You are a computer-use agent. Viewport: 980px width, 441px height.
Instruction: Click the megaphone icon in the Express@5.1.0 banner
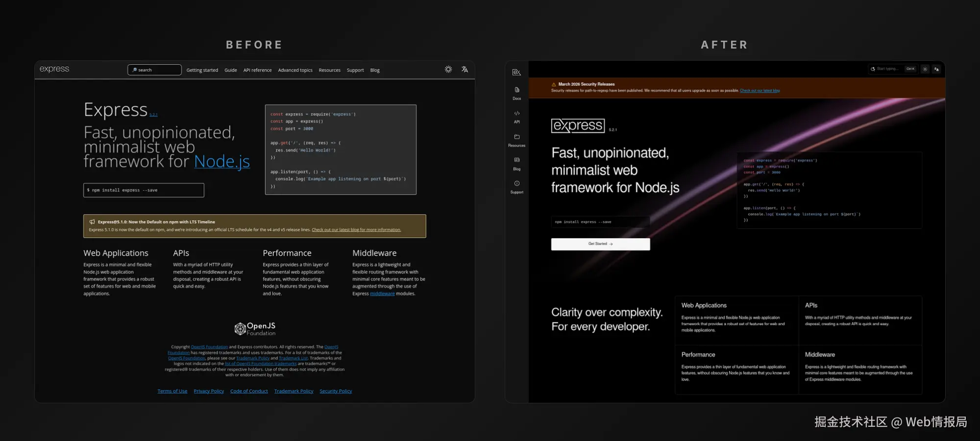point(92,222)
